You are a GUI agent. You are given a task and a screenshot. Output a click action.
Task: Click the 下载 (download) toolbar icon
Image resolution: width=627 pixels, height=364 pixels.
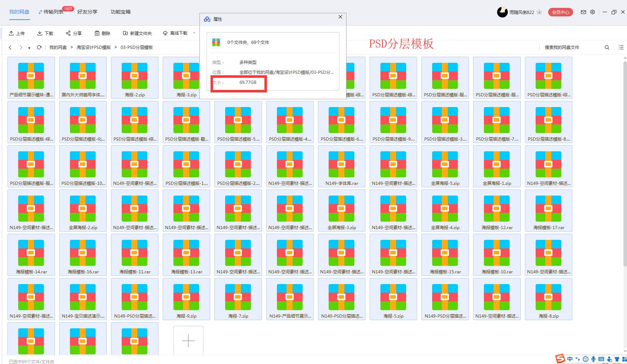point(40,33)
